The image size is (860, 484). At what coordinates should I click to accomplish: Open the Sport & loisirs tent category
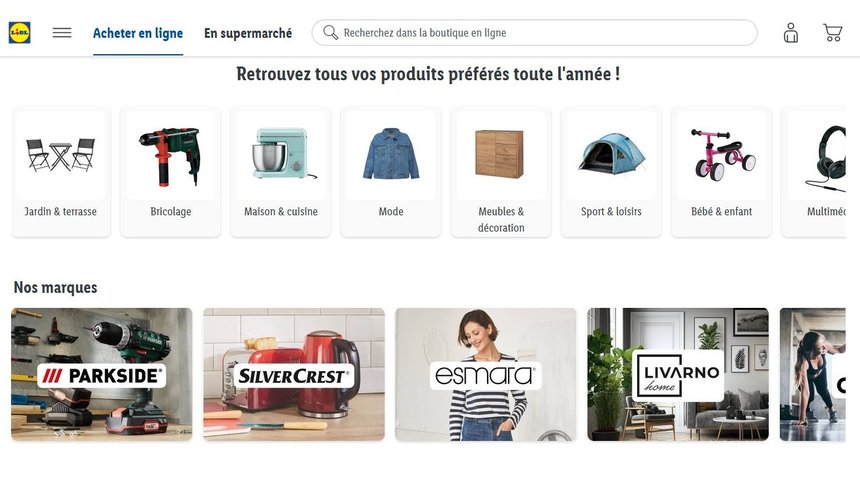click(x=611, y=172)
